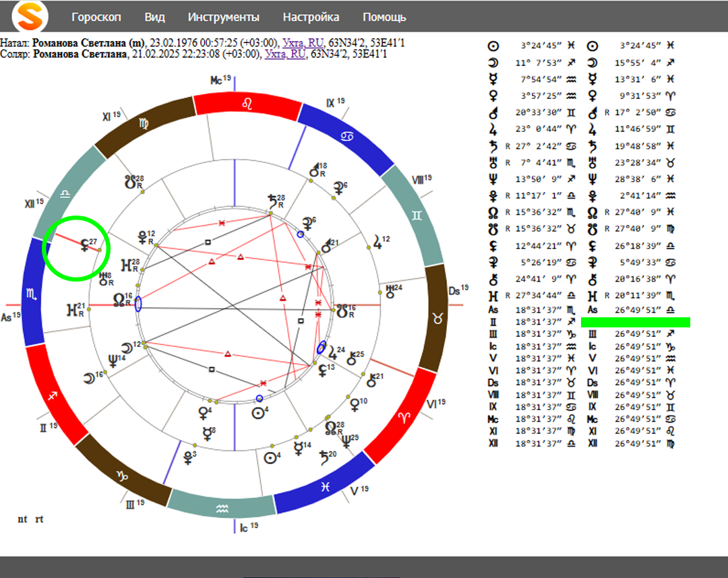Click the Mars glyph marked 21
This screenshot has width=728, height=578.
click(x=327, y=247)
